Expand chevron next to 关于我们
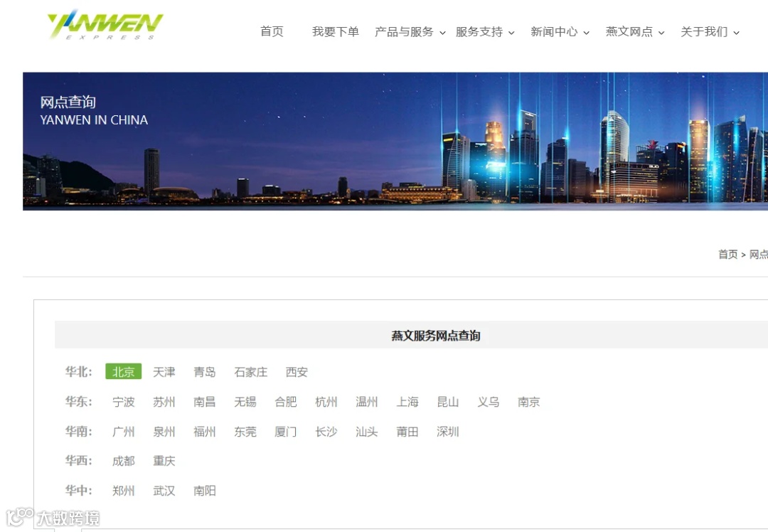The width and height of the screenshot is (768, 532). (x=736, y=33)
